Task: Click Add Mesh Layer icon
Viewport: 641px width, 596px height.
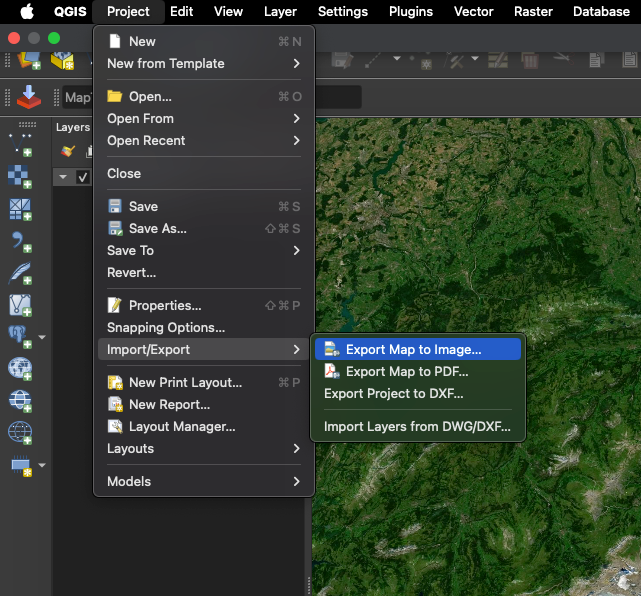Action: tap(20, 209)
